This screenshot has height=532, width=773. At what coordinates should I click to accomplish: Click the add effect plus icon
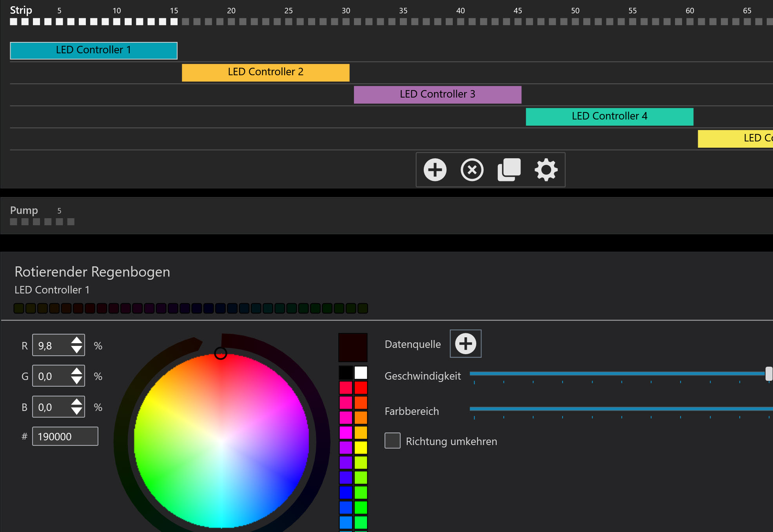(x=435, y=170)
